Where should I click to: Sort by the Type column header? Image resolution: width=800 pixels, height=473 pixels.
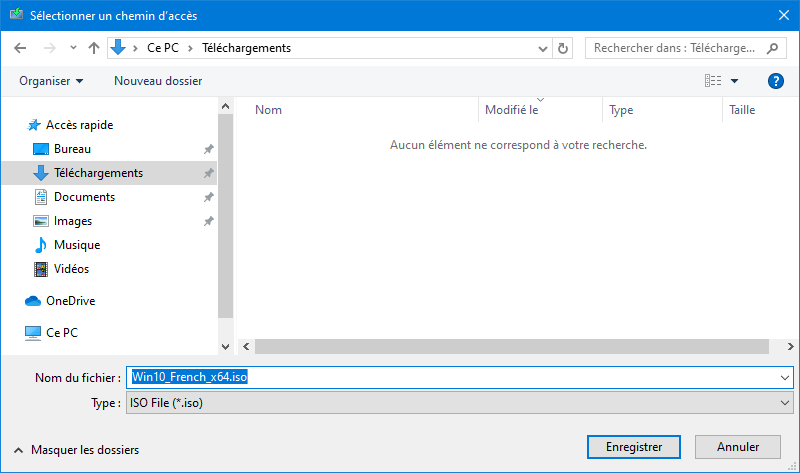(x=621, y=110)
